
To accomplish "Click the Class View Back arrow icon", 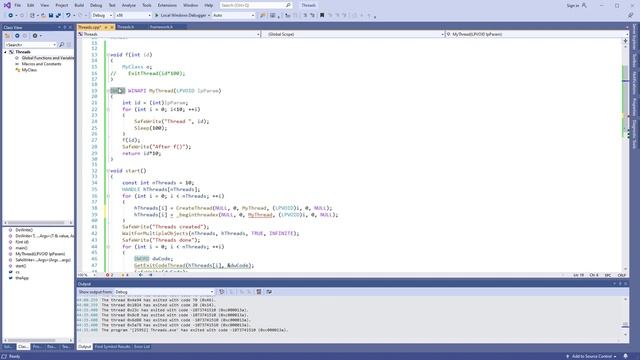I will tap(17, 36).
